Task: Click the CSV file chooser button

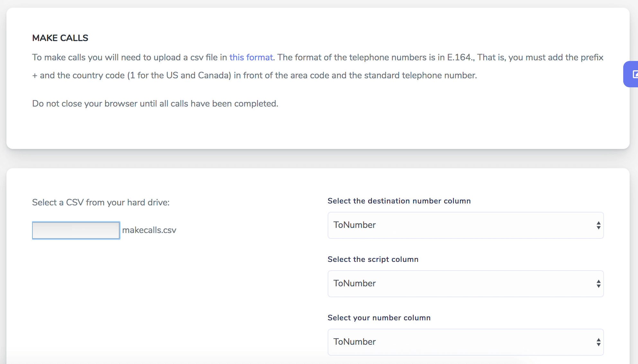Action: coord(76,230)
